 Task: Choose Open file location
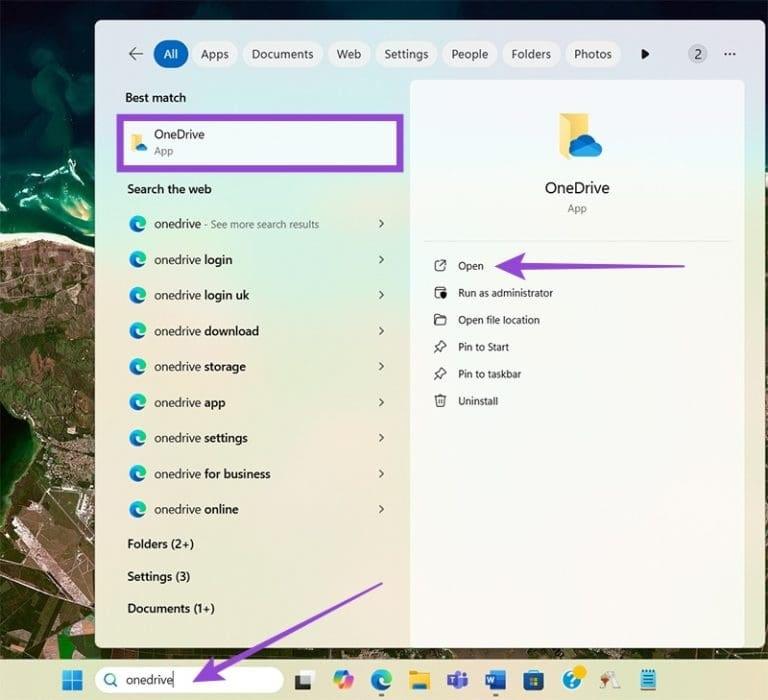(x=499, y=320)
